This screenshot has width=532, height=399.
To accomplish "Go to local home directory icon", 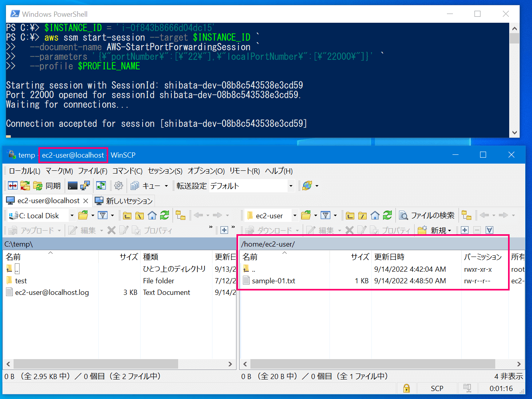I will pos(152,215).
